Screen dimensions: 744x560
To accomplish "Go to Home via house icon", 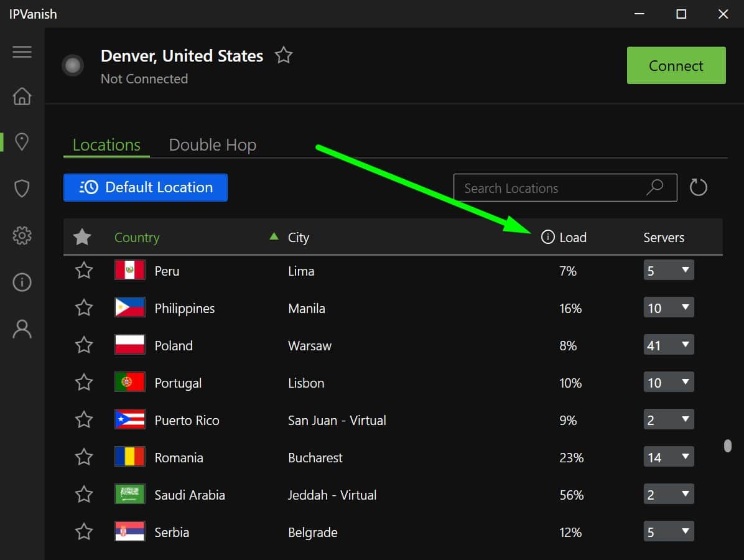I will coord(22,96).
